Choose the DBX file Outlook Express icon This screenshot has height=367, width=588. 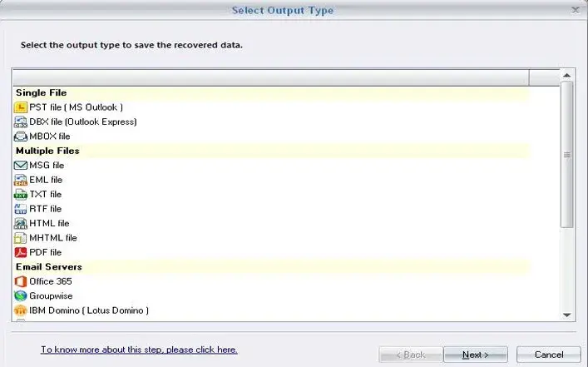(20, 122)
